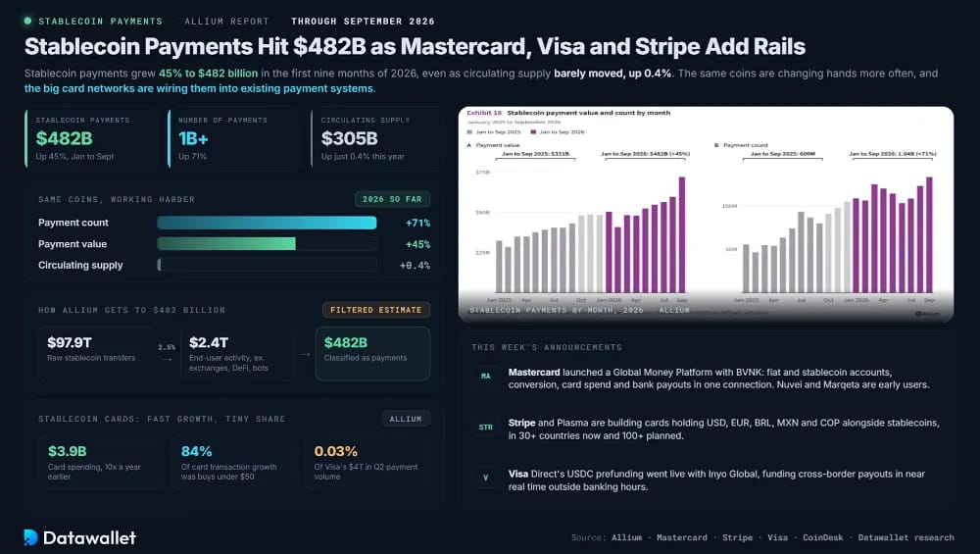Click the STR badge beside the Stripe announcement
Viewport: 980px width, 554px height.
(x=486, y=428)
